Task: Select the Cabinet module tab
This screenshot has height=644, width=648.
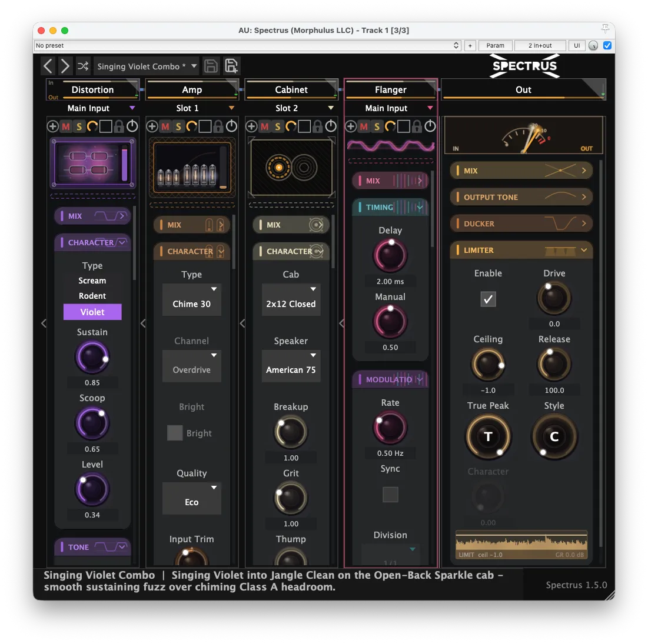Action: coord(291,89)
